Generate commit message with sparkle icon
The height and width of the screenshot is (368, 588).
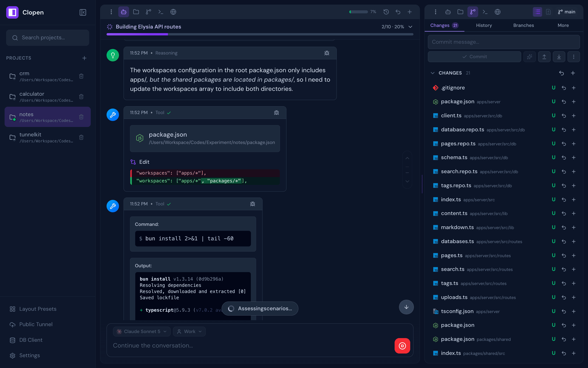[x=530, y=57]
